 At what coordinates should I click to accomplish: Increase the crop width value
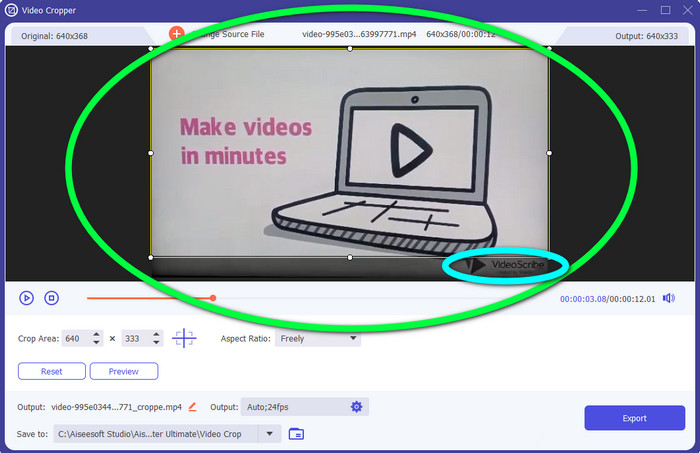96,334
